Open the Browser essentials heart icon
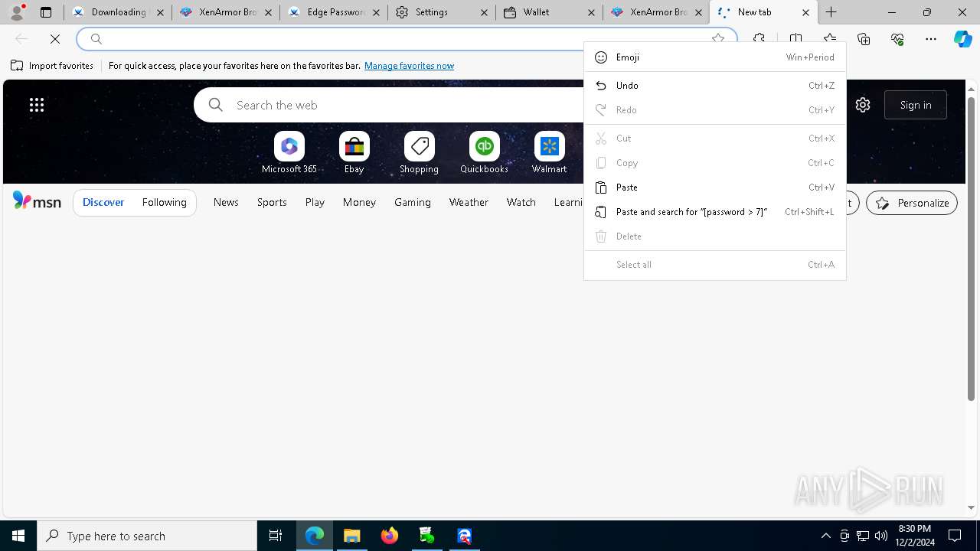This screenshot has width=980, height=551. (x=897, y=39)
